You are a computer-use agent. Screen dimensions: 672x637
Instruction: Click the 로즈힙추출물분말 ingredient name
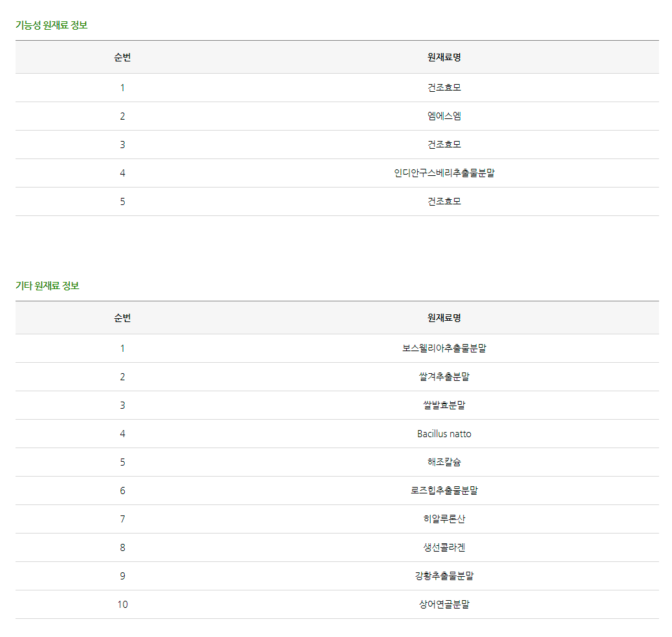(444, 491)
